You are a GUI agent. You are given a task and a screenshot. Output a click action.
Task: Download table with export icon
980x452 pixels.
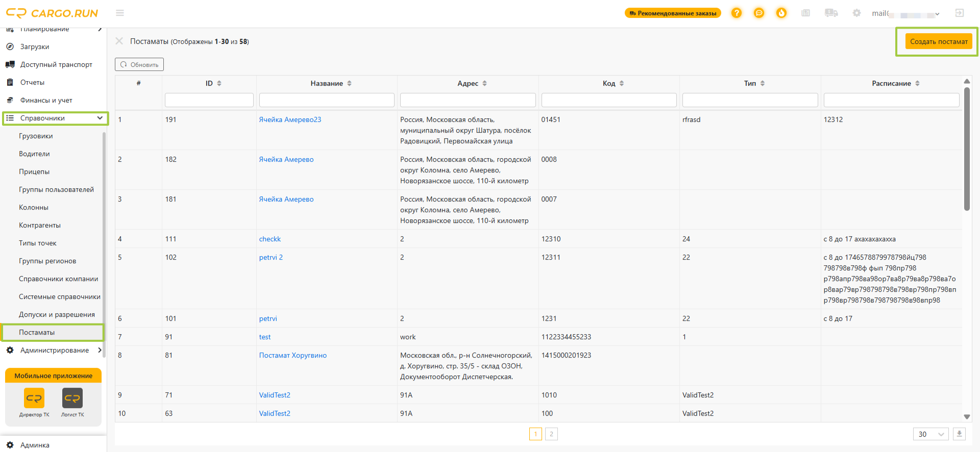click(x=959, y=434)
